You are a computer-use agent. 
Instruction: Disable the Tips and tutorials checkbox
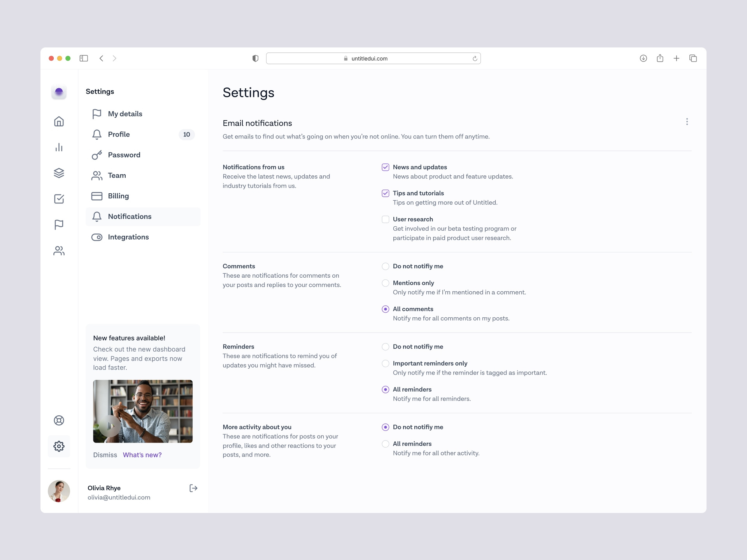tap(386, 193)
